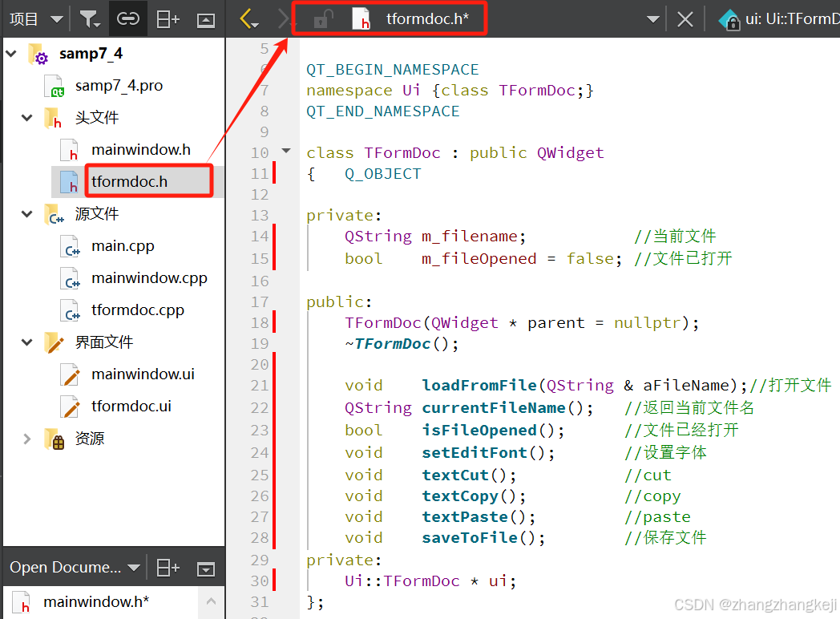
Task: Select mainwindow.h* in Open Documents
Action: 96,602
